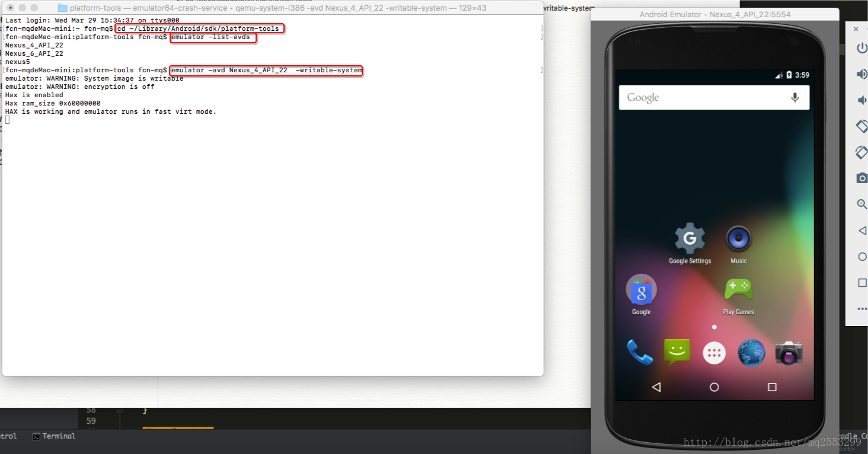Screen dimensions: 868x454
Task: Click the HAX fast virt mode line
Action: tap(111, 111)
